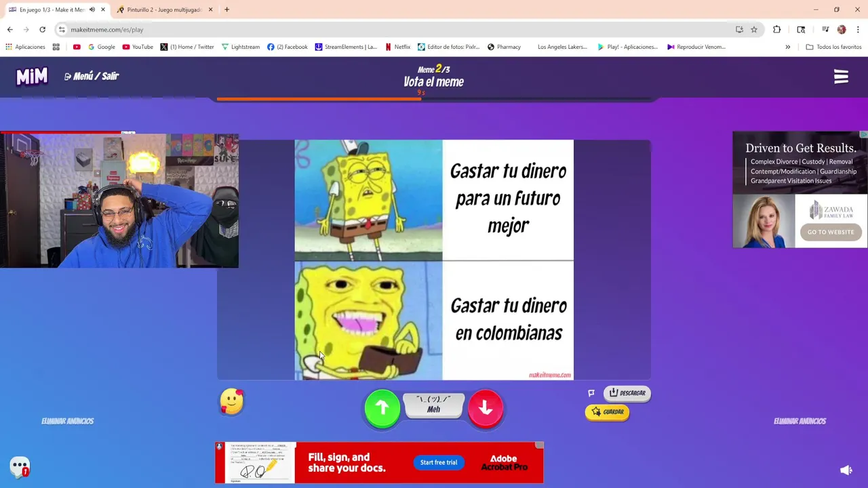
Task: Open Facebook bookmark
Action: (287, 47)
